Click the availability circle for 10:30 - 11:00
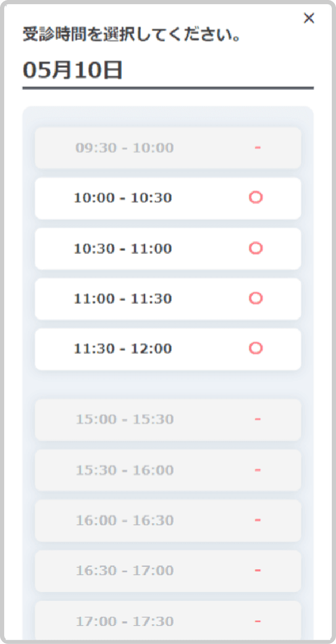 pos(256,248)
